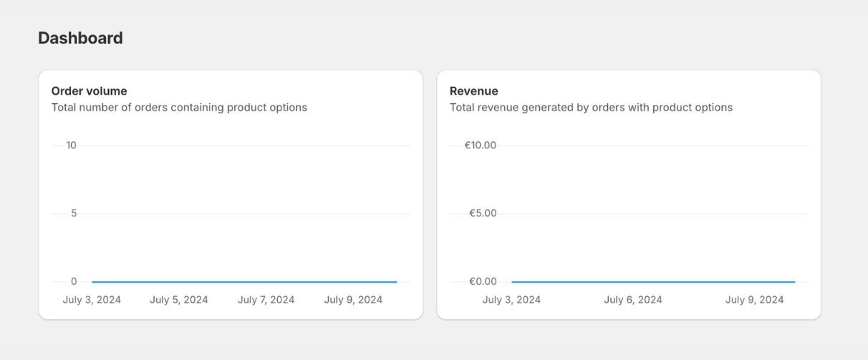Click the blue Revenue data line
Viewport: 868px width, 360px height.
[652, 282]
